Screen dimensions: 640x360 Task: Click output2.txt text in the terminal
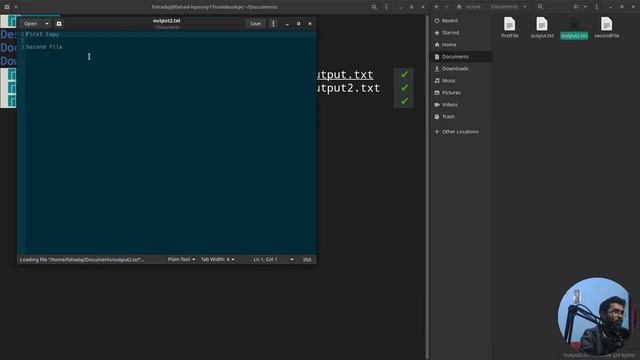point(349,88)
